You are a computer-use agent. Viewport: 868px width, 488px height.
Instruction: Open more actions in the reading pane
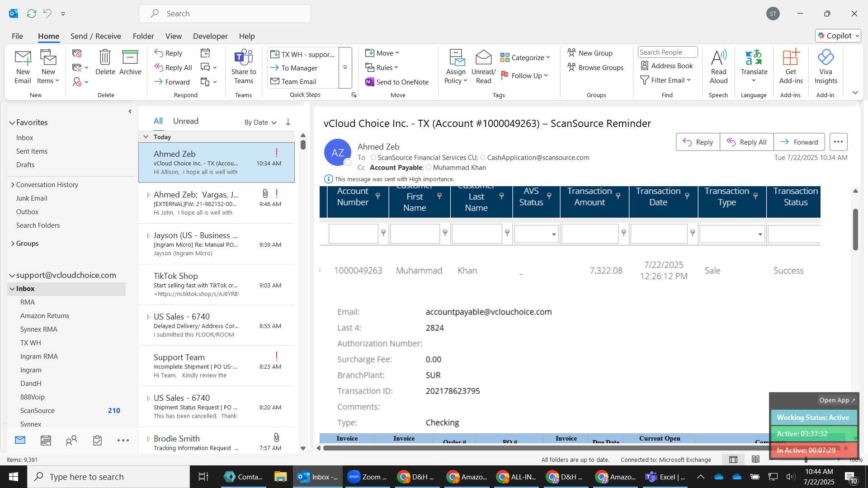tap(838, 142)
